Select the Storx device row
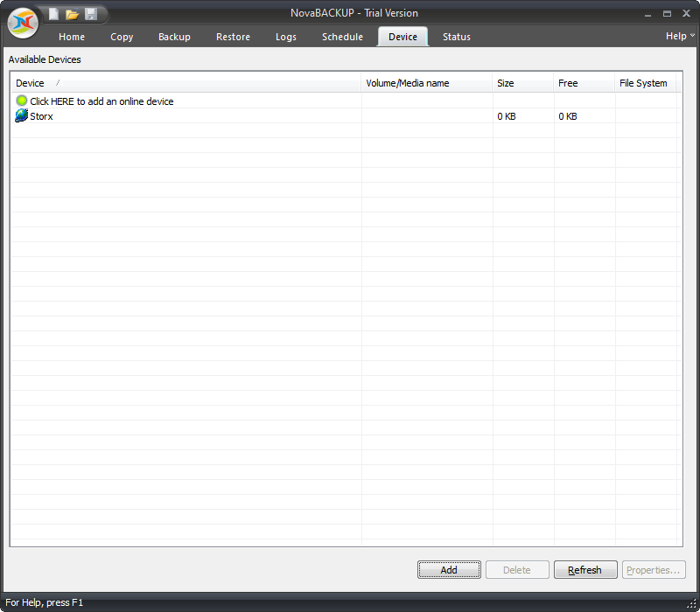Viewport: 700px width, 612px height. coord(344,116)
